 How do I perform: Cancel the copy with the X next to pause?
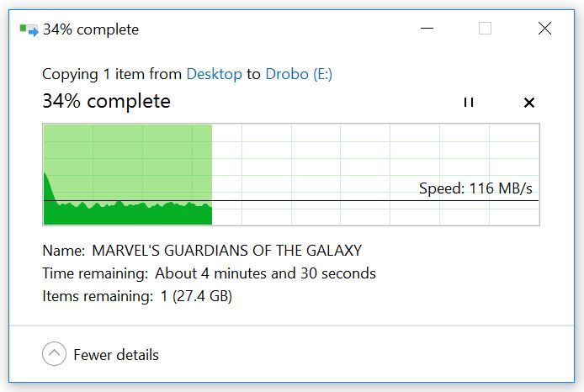point(529,103)
